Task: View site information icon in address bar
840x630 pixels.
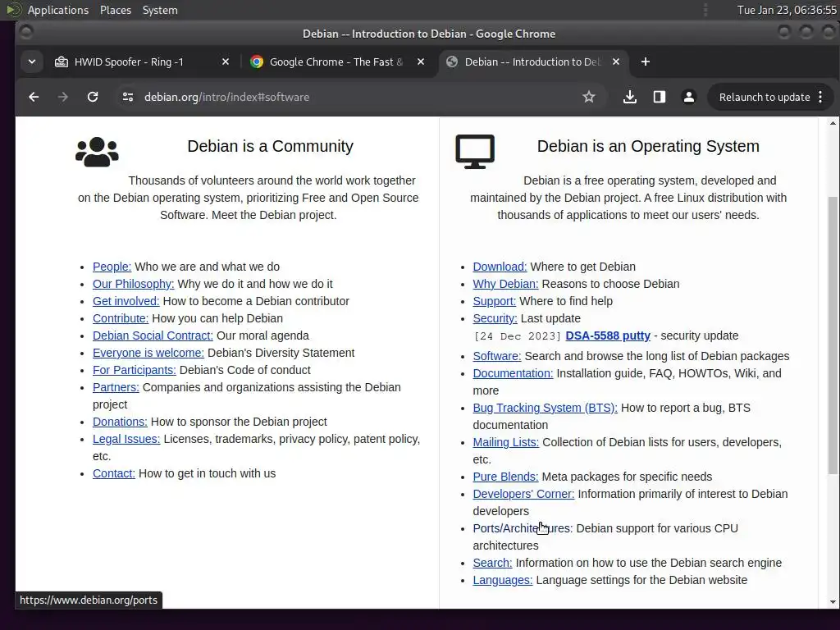Action: [x=127, y=97]
